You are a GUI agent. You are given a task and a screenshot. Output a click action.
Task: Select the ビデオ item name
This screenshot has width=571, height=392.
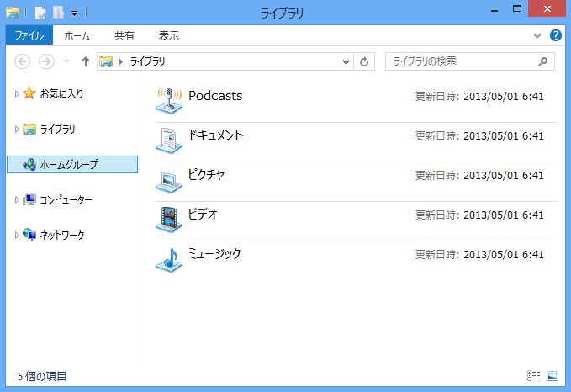click(203, 215)
